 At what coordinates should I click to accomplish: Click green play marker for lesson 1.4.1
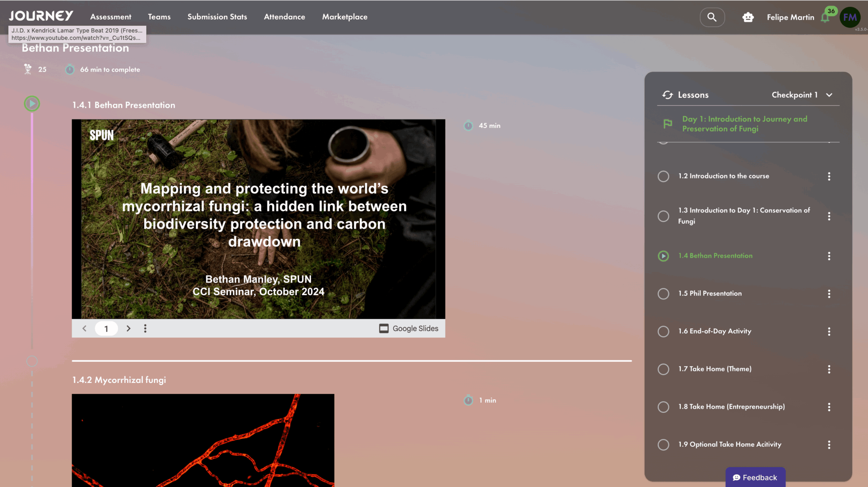[x=32, y=104]
